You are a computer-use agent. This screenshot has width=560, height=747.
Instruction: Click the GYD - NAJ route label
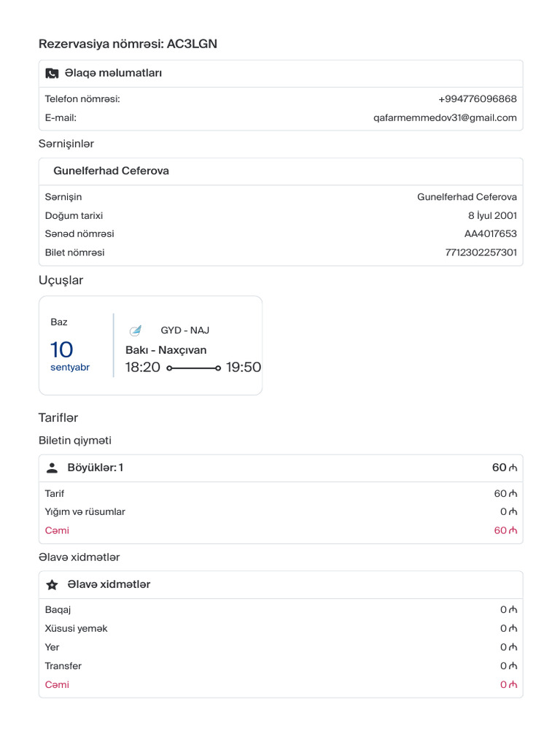(x=184, y=330)
